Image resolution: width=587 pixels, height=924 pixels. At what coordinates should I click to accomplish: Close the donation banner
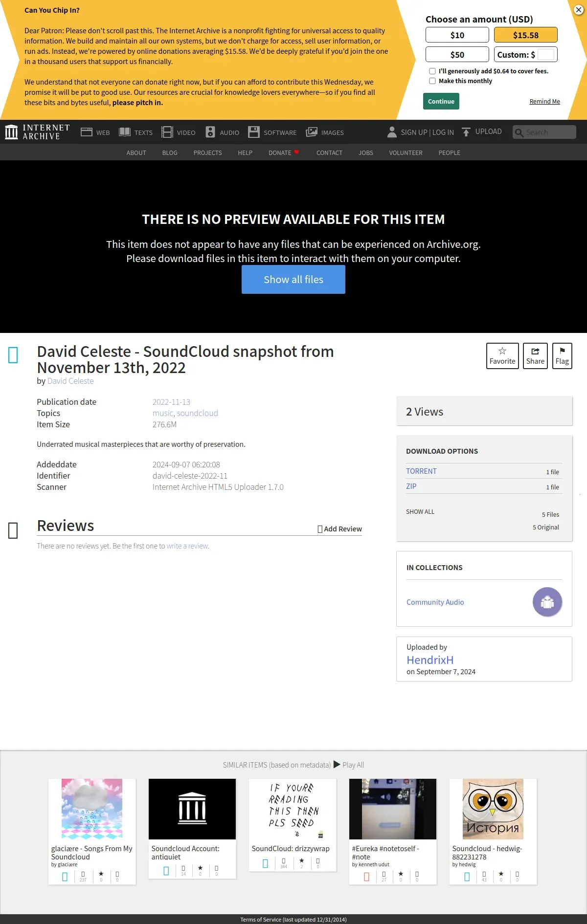coord(578,10)
